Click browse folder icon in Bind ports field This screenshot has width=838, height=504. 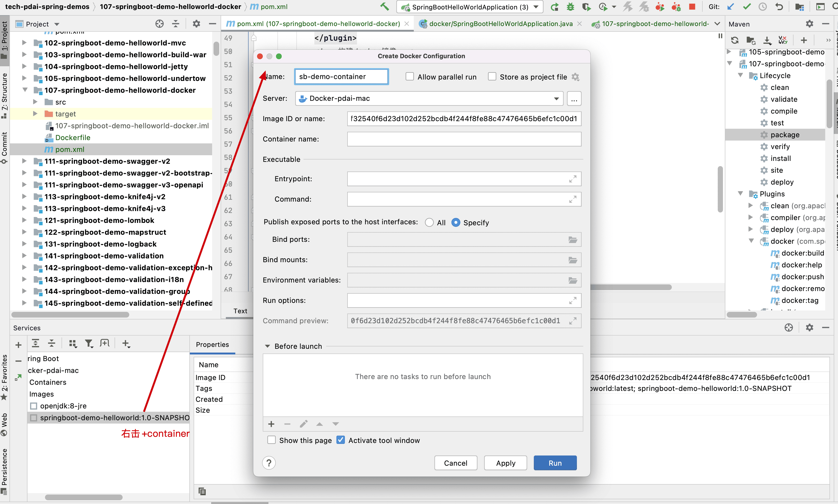click(573, 240)
